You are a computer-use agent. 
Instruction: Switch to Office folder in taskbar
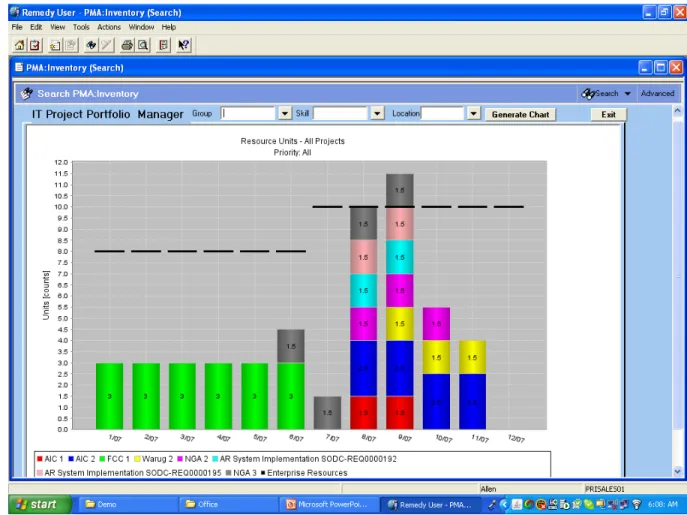(x=228, y=504)
